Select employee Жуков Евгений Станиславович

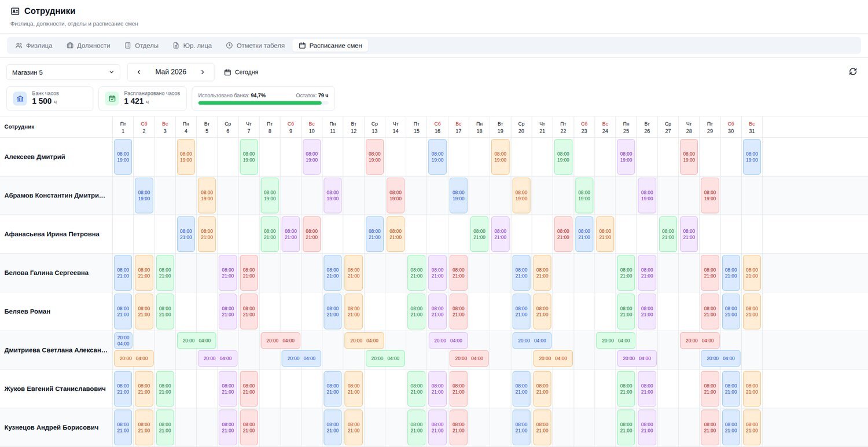point(55,389)
